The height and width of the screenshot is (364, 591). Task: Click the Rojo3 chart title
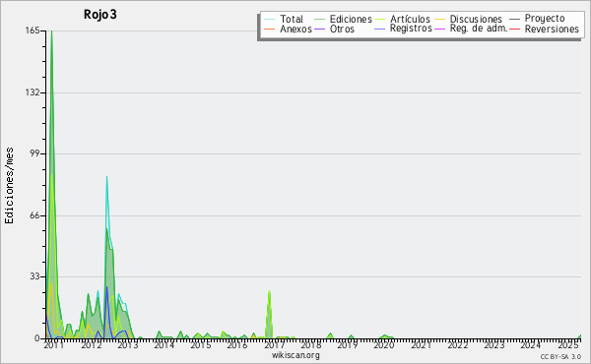coord(100,15)
